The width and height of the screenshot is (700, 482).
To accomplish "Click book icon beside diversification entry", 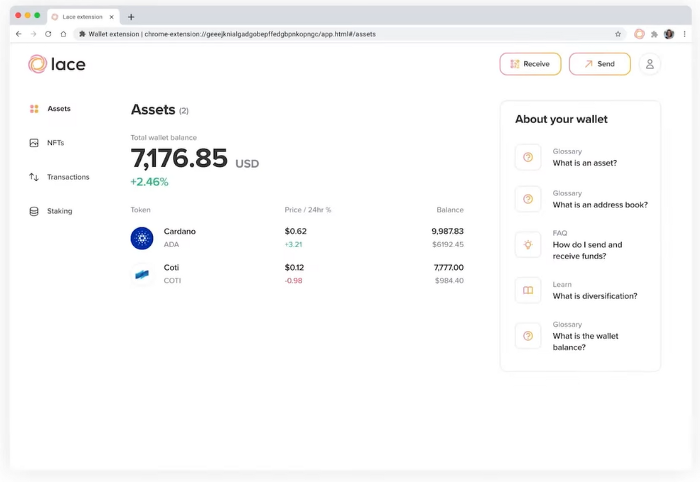I will [x=528, y=291].
